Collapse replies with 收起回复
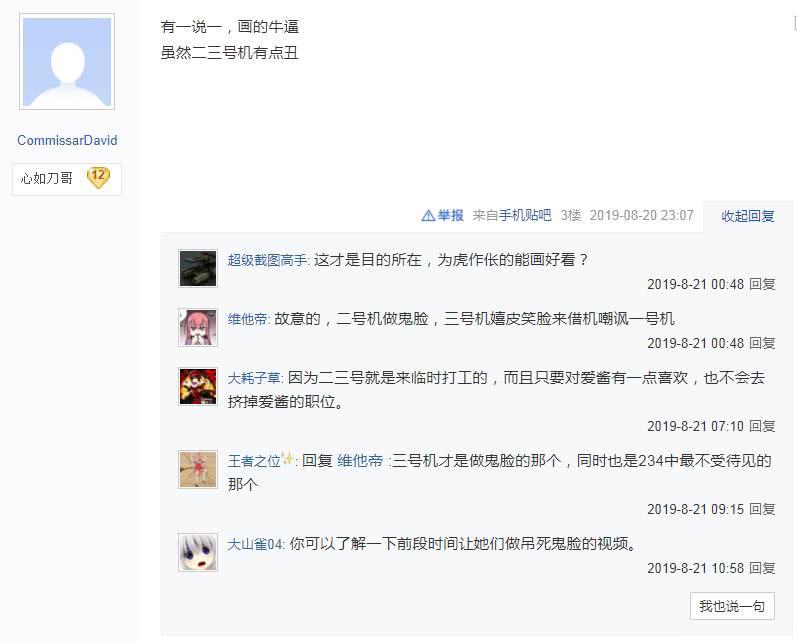The height and width of the screenshot is (642, 797). 748,216
